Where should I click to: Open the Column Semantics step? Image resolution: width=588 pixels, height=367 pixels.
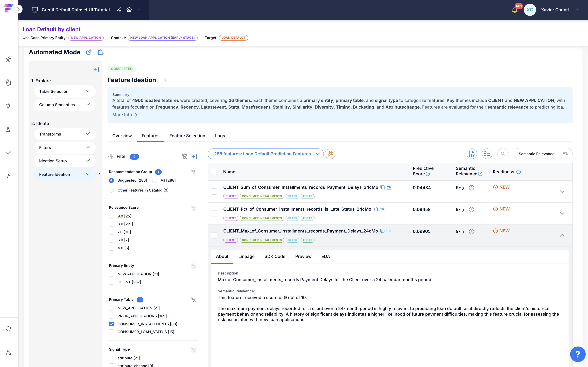[65, 105]
